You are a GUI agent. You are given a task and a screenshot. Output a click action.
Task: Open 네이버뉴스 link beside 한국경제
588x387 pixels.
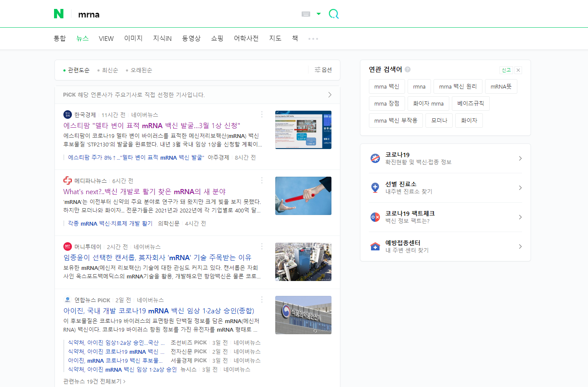145,115
